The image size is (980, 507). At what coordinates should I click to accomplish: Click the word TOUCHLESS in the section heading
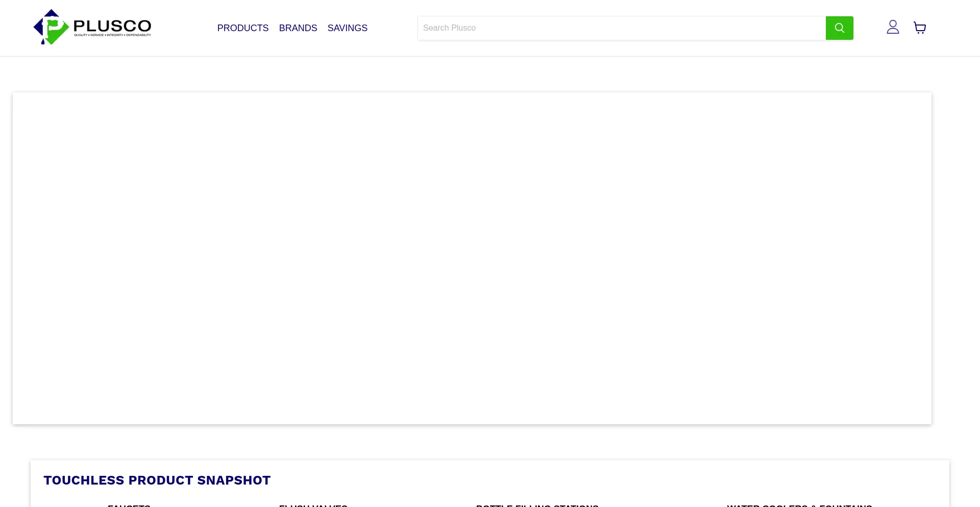[x=84, y=480]
